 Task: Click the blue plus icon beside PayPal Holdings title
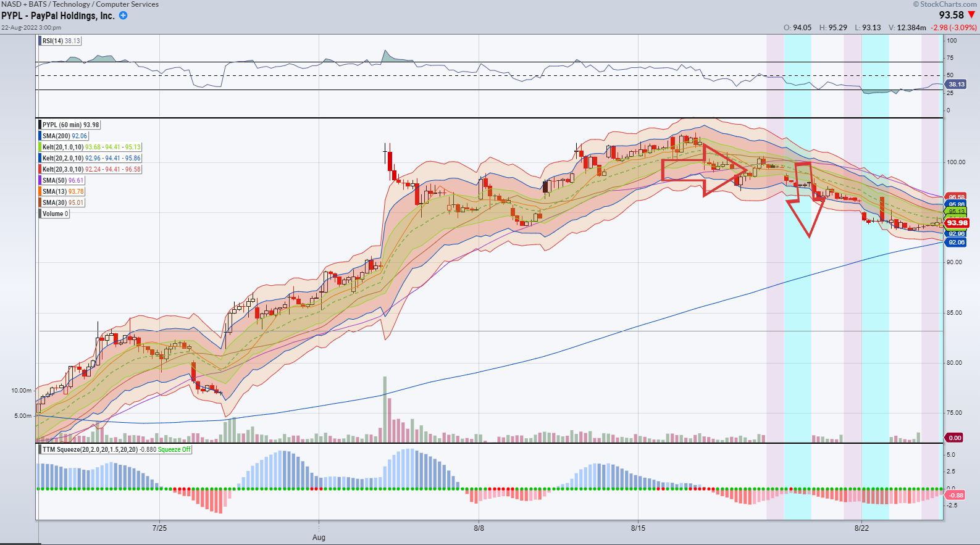click(x=124, y=15)
